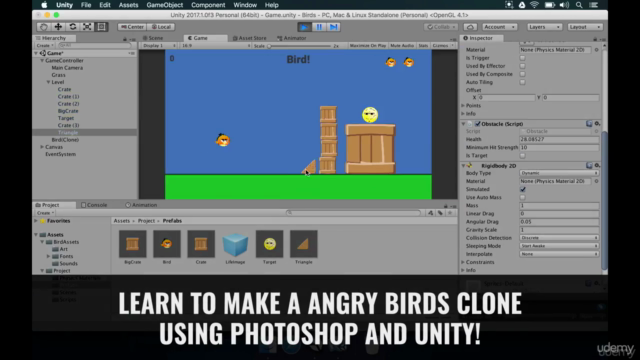Open the Interpolate dropdown

(x=559, y=254)
